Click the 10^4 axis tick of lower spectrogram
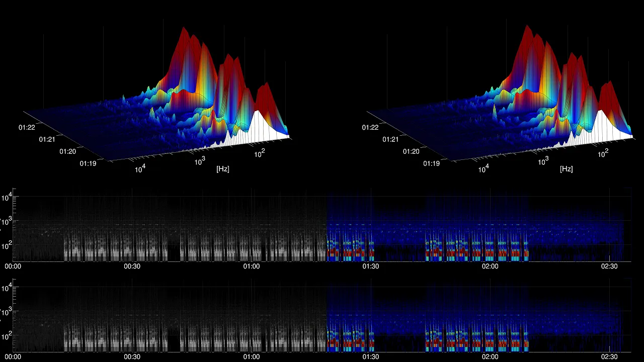 (6, 288)
